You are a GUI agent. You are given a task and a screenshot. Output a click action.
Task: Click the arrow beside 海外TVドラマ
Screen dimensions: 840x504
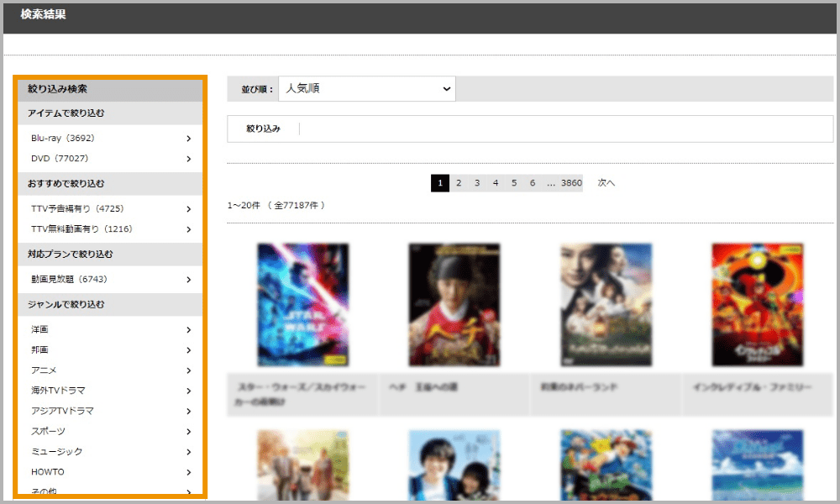[188, 391]
